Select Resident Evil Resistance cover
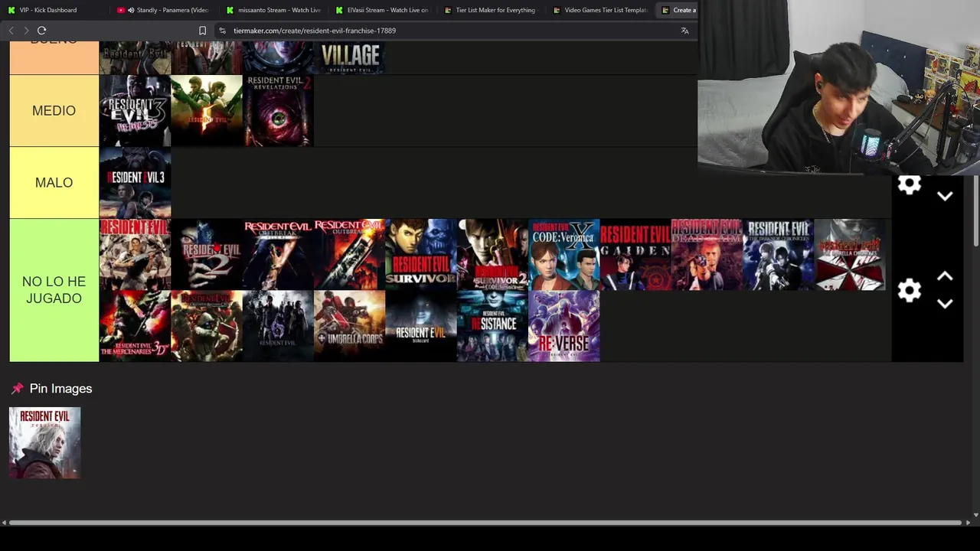The image size is (980, 551). coord(492,326)
